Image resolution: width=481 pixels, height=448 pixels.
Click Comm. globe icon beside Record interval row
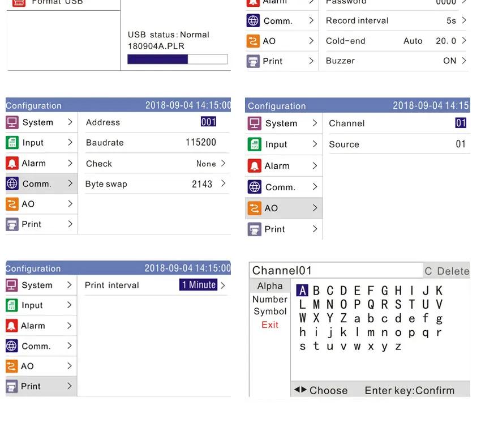(x=253, y=21)
